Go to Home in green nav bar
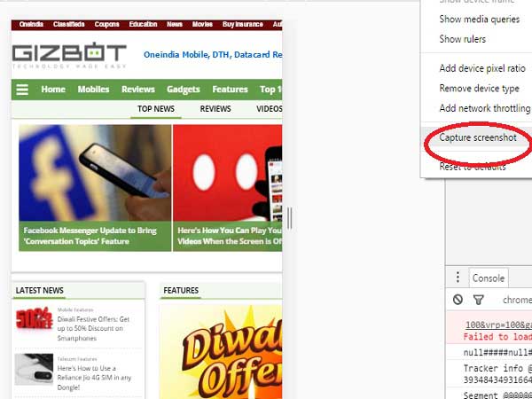This screenshot has height=399, width=532. 53,90
